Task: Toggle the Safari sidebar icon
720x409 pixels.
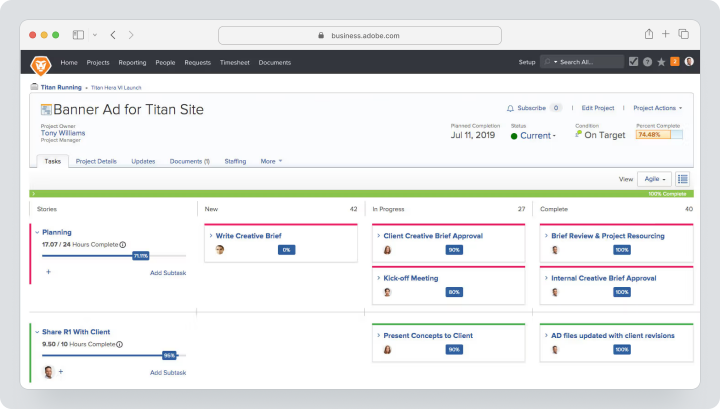Action: pyautogui.click(x=79, y=35)
